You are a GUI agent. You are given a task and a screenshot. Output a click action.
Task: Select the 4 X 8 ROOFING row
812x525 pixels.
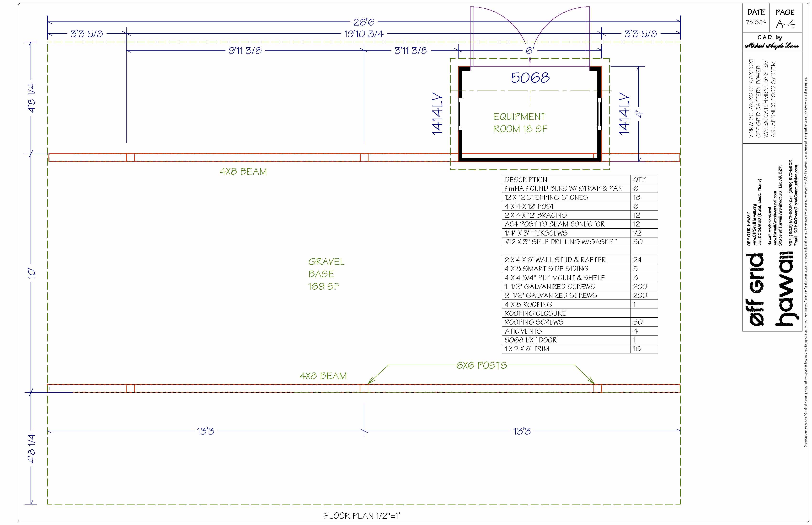click(580, 304)
